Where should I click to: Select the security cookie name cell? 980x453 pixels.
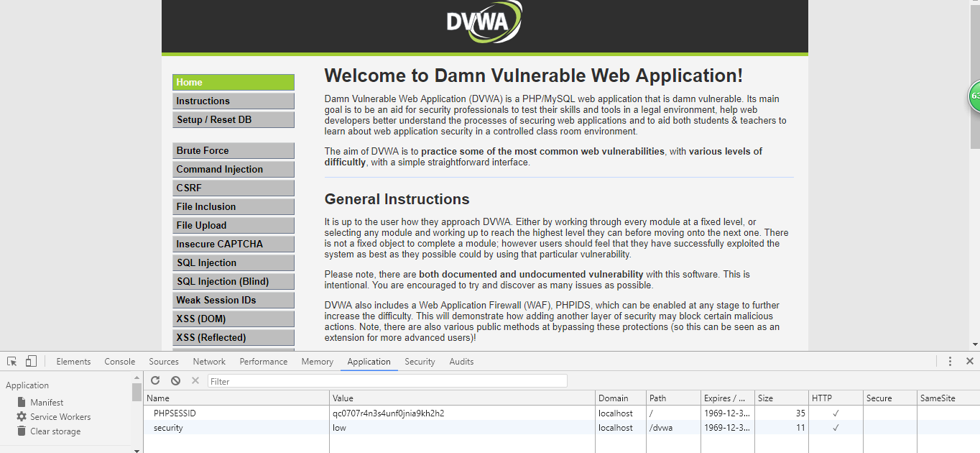coord(236,428)
